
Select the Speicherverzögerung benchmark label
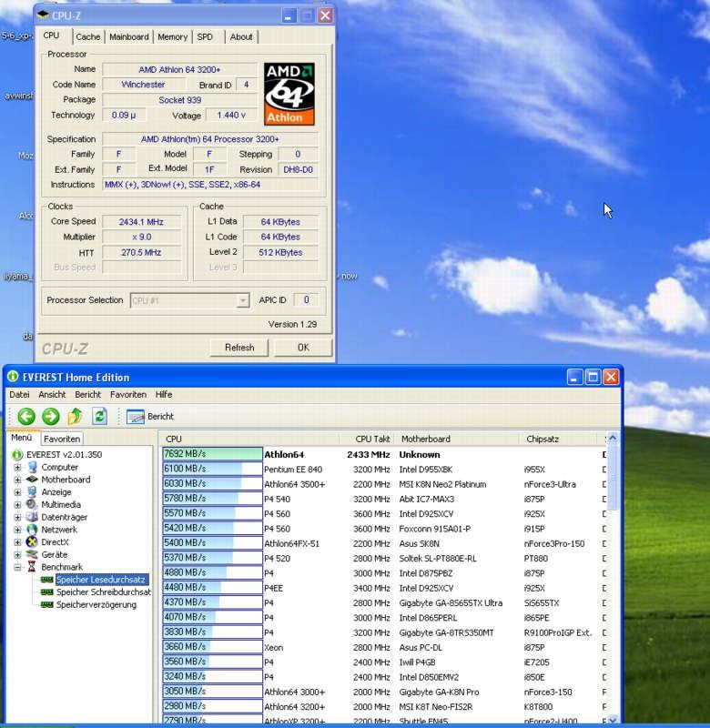[96, 604]
